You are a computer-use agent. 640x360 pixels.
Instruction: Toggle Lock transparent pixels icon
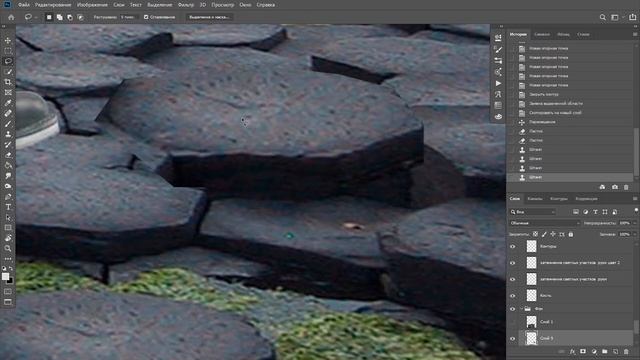pyautogui.click(x=535, y=234)
